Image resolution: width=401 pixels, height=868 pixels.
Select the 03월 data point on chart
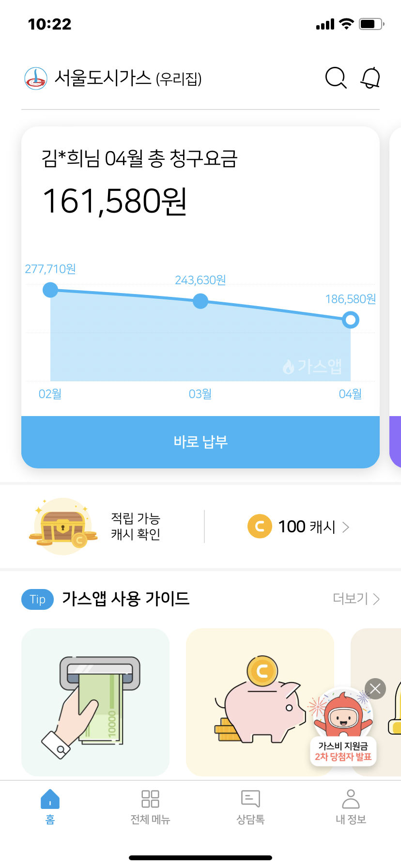click(200, 301)
